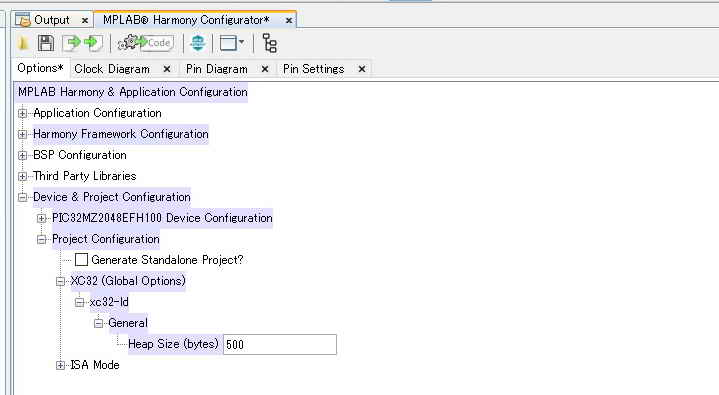Close the Pin Diagram tab

[265, 69]
